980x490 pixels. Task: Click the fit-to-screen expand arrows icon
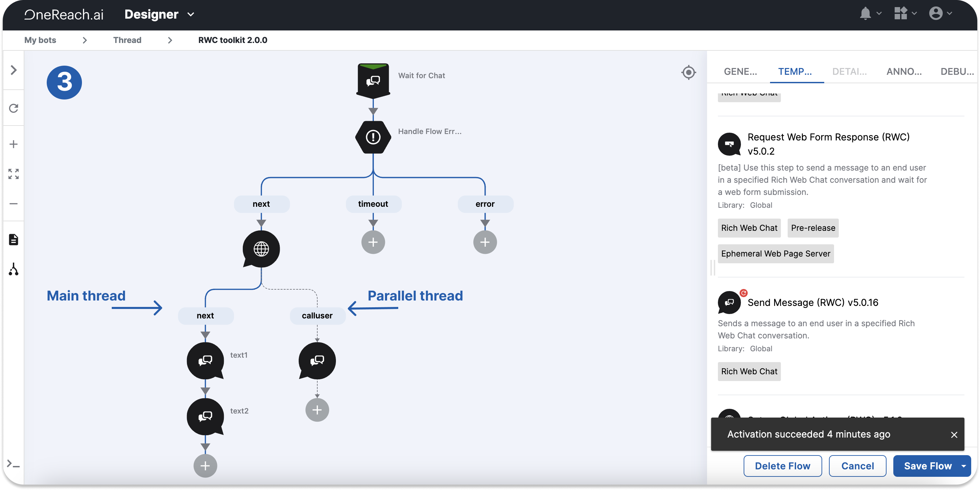14,174
